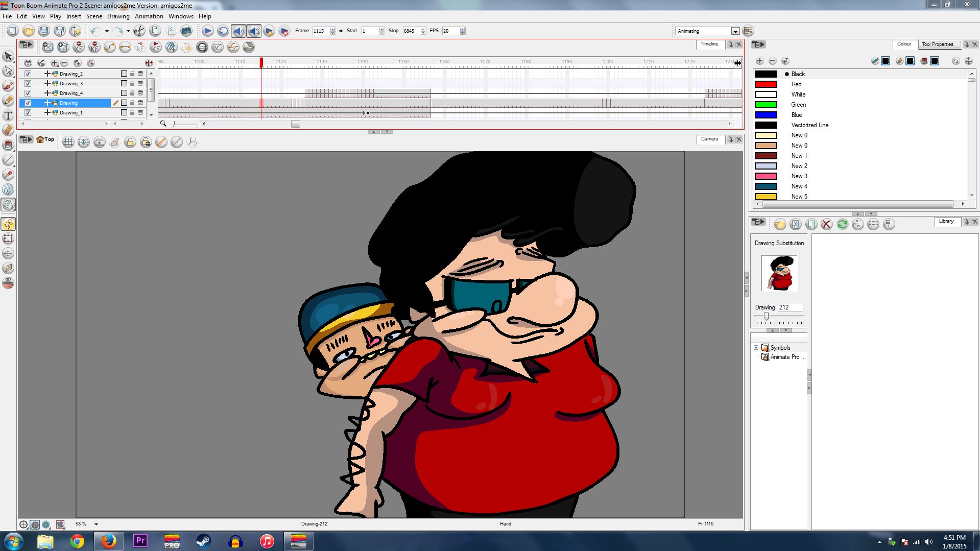Click the Save icon in top toolbar
Viewport: 980px width, 551px height.
pyautogui.click(x=44, y=31)
